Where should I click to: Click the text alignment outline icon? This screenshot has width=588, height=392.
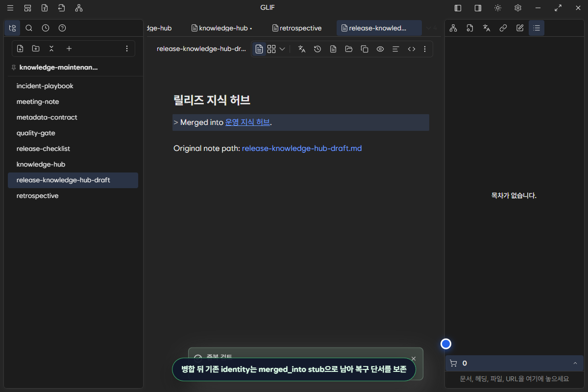(x=396, y=49)
